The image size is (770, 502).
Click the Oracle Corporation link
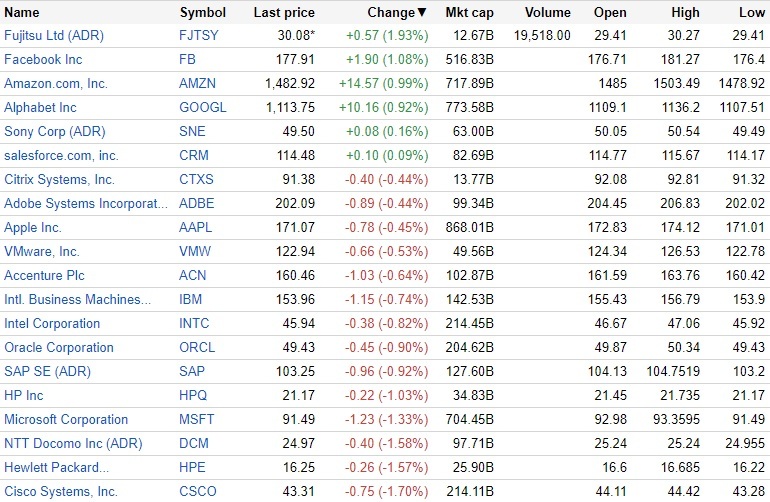pyautogui.click(x=59, y=348)
